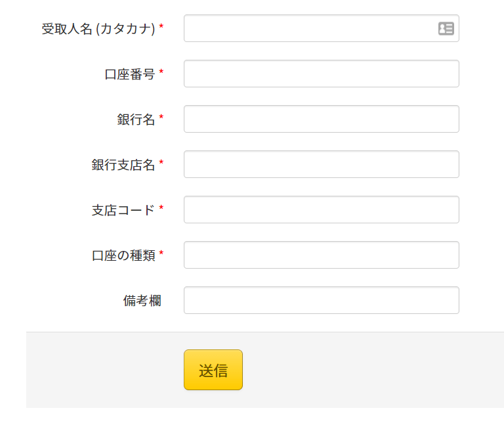Select the 銀行名 input box
Viewport: 504px width, 425px height.
[321, 119]
